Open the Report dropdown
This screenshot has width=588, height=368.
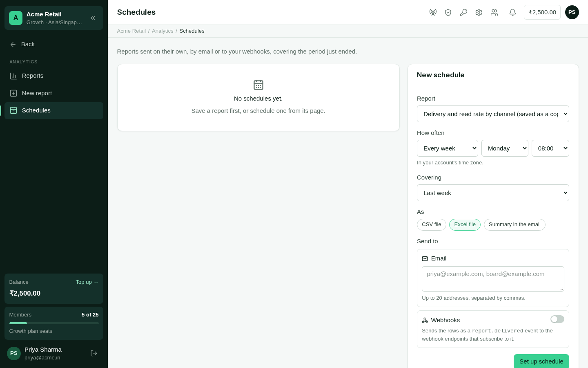(493, 114)
